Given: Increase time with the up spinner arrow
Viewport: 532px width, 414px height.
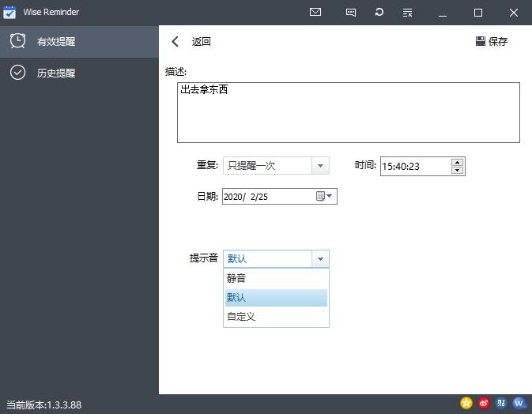Looking at the screenshot, I should pos(457,162).
